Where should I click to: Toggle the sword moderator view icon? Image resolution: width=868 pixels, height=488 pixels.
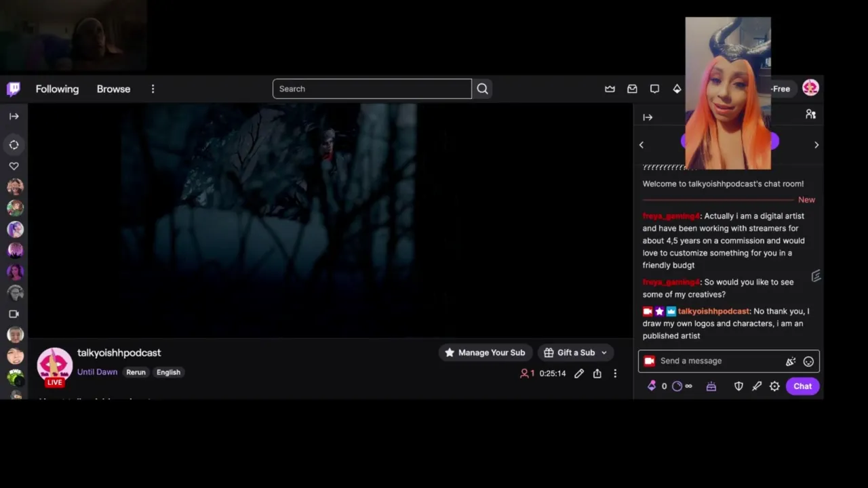click(757, 386)
